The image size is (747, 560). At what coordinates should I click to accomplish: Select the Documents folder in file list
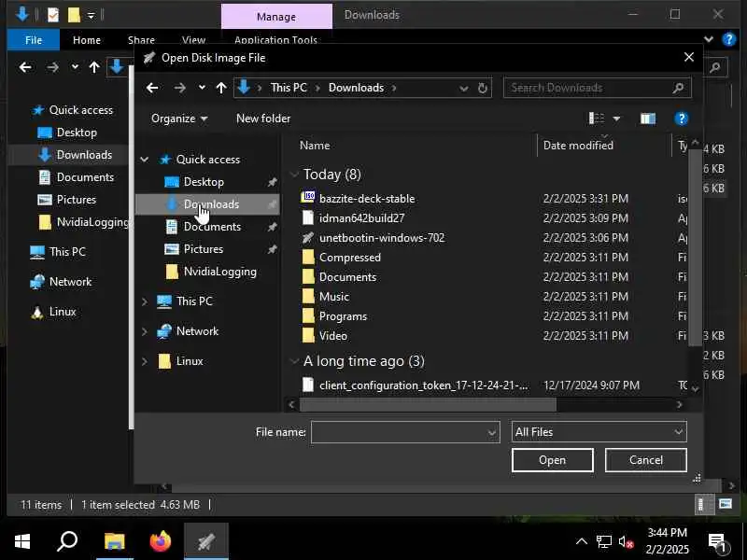click(347, 276)
